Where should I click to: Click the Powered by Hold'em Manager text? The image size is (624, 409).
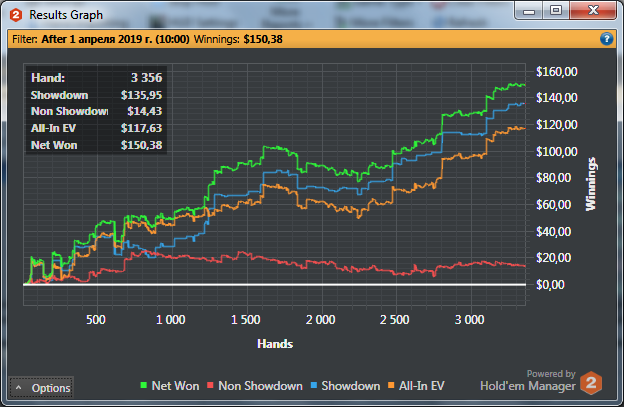coord(528,380)
